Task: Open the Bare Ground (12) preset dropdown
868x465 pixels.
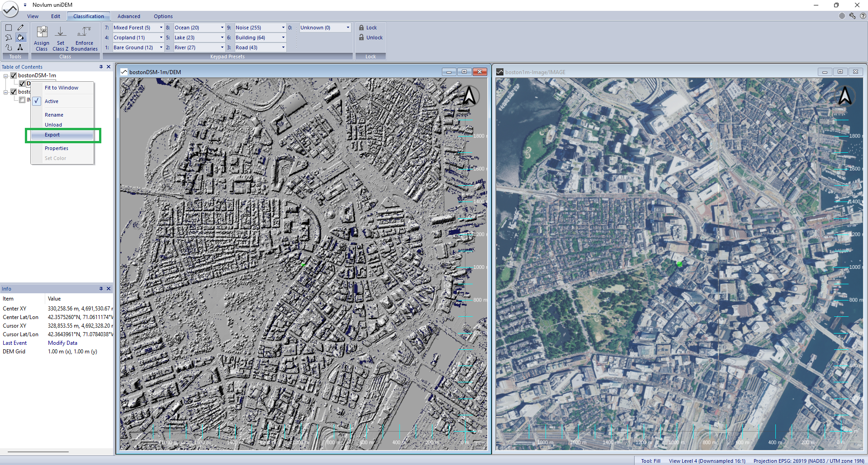Action: coord(161,47)
